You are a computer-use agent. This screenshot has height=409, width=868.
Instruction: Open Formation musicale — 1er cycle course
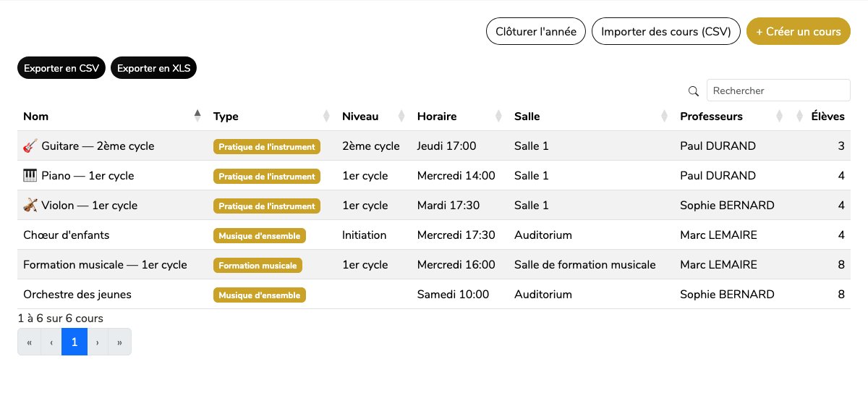[x=105, y=265]
